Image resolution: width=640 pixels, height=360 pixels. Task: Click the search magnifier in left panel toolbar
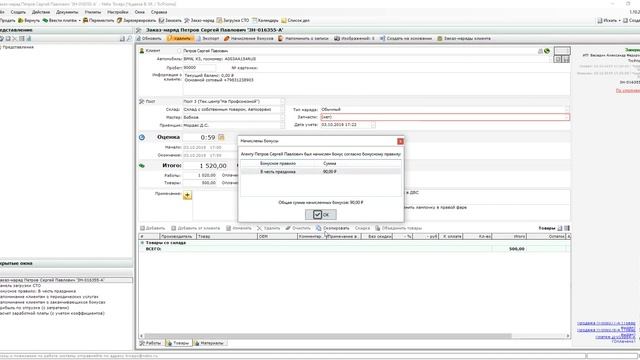(129, 39)
